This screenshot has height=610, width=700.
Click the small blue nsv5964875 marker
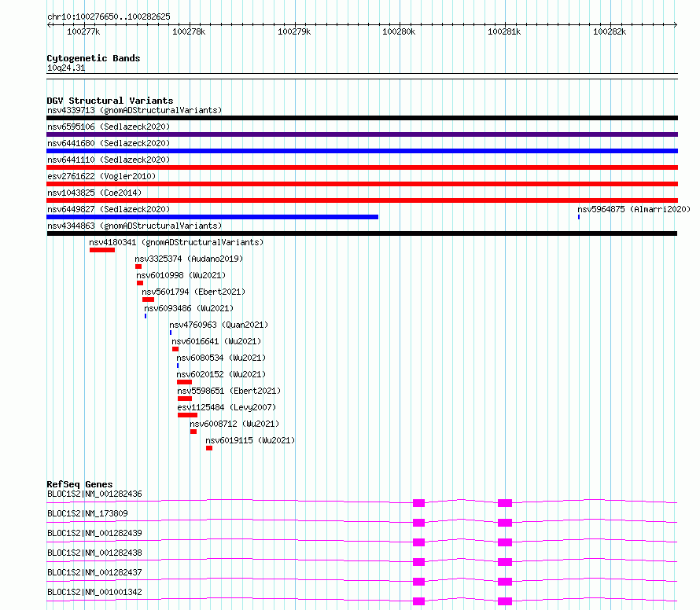(x=579, y=217)
